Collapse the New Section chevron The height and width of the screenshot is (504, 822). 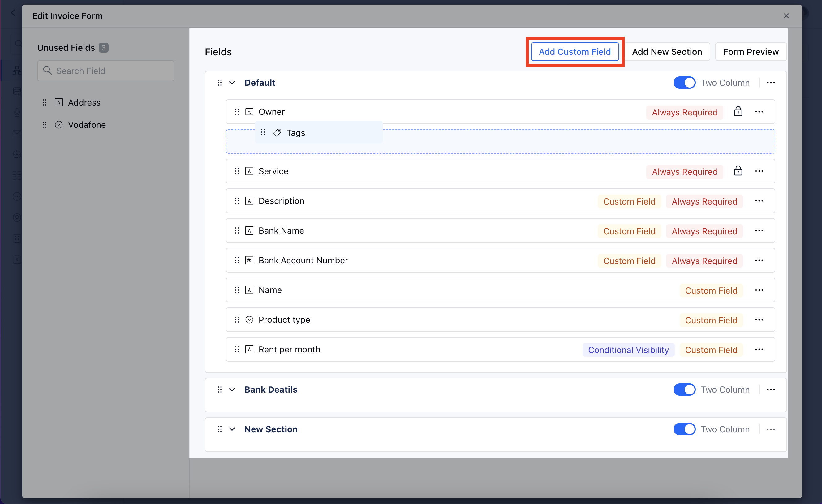[232, 429]
